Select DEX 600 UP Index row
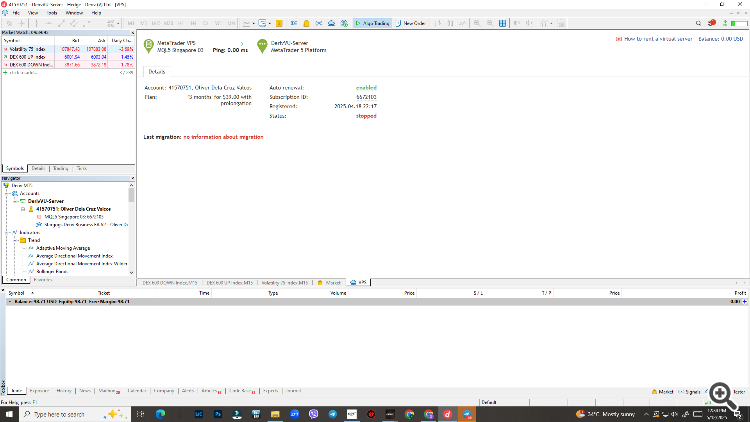The image size is (750, 422). pyautogui.click(x=68, y=56)
